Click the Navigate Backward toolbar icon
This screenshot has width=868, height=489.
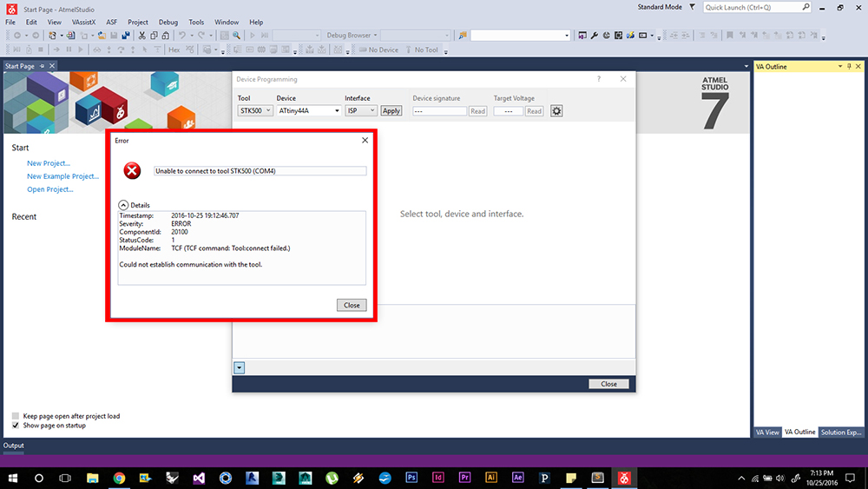(x=17, y=36)
